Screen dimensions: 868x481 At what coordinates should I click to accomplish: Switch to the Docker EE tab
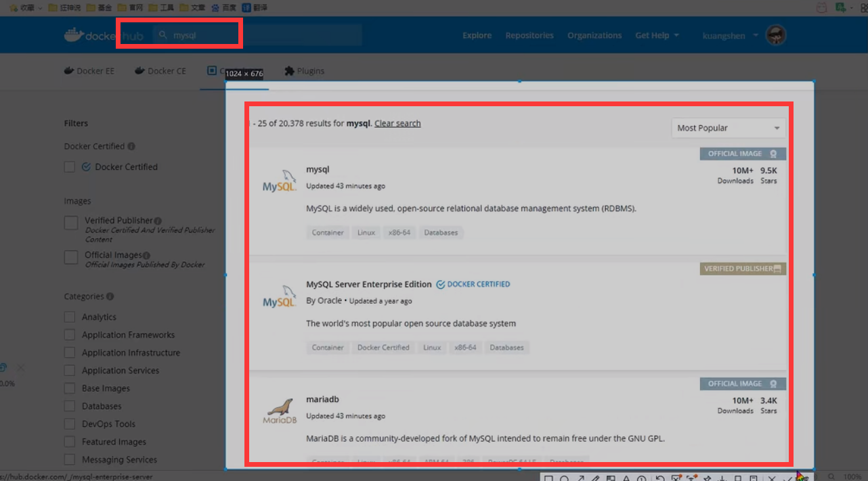pyautogui.click(x=89, y=70)
